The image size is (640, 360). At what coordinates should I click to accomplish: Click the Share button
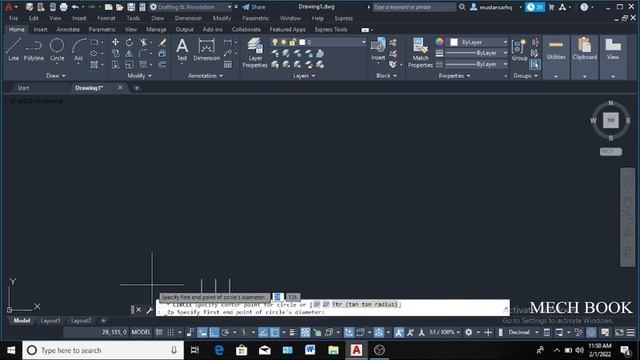click(x=254, y=7)
